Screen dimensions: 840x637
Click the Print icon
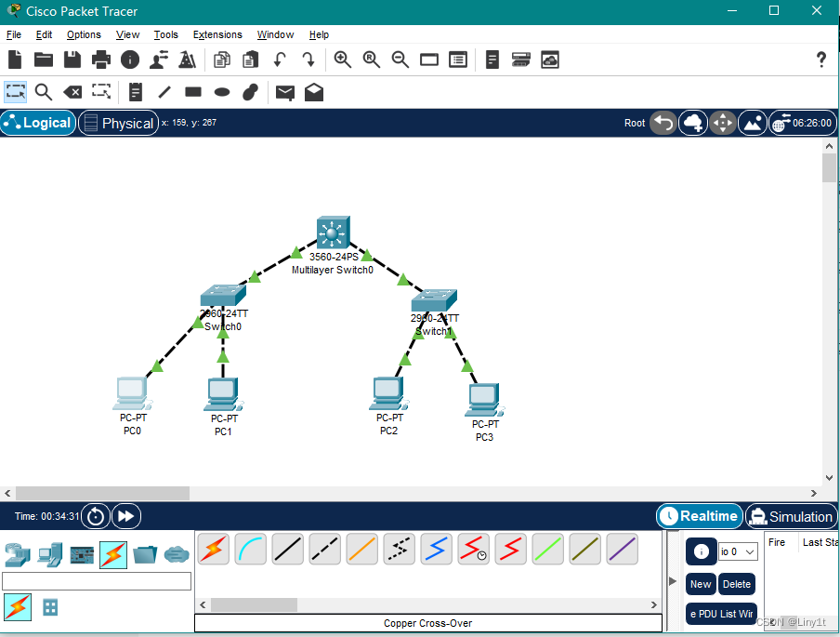coord(100,60)
